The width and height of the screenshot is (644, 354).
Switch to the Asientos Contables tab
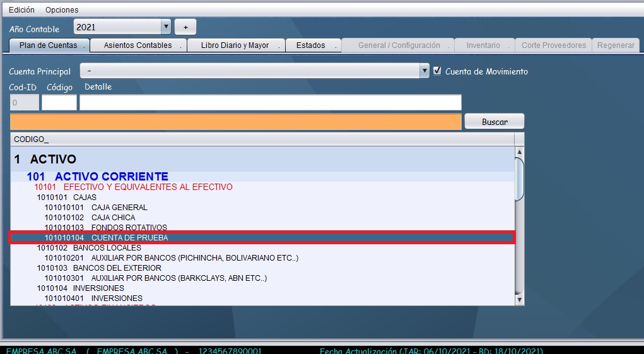click(138, 45)
